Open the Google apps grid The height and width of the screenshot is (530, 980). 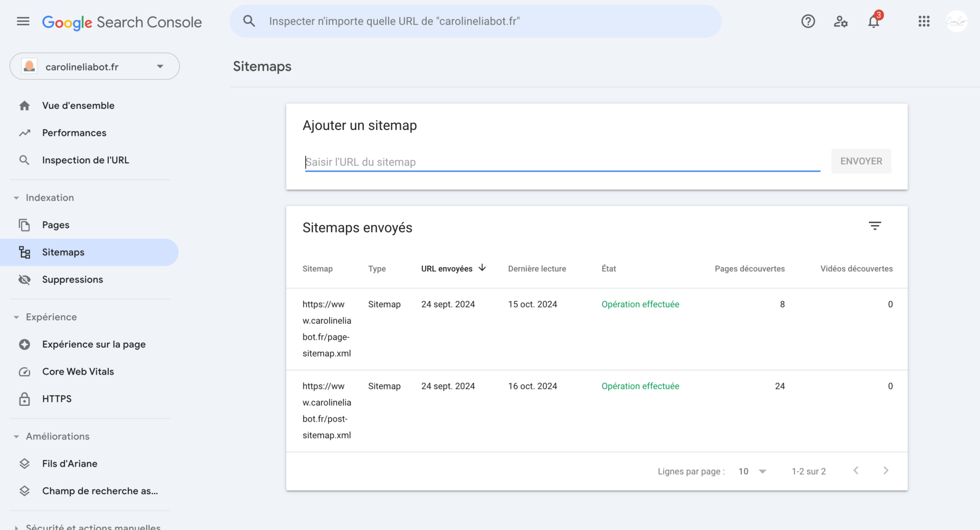click(x=924, y=22)
